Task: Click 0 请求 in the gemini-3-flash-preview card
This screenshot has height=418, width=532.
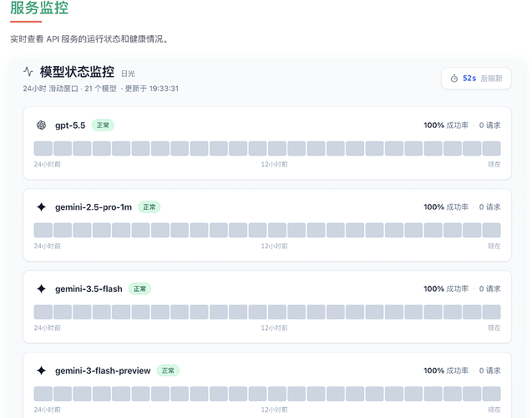Action: (489, 370)
